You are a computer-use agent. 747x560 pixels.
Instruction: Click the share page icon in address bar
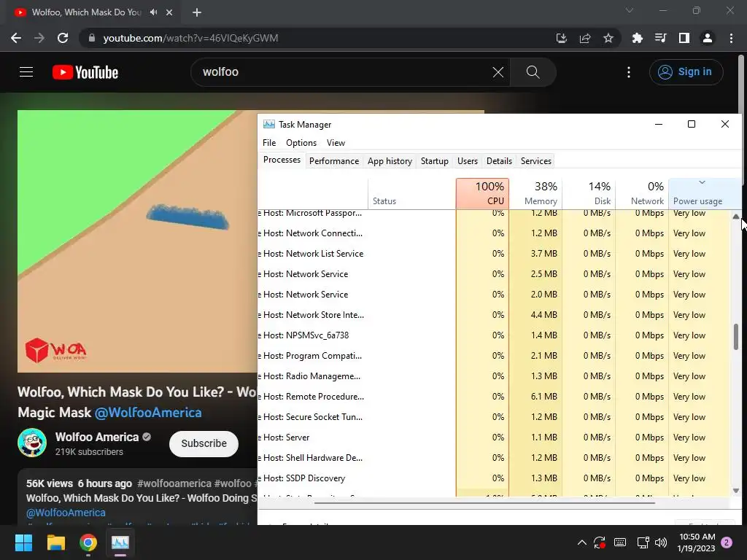585,38
